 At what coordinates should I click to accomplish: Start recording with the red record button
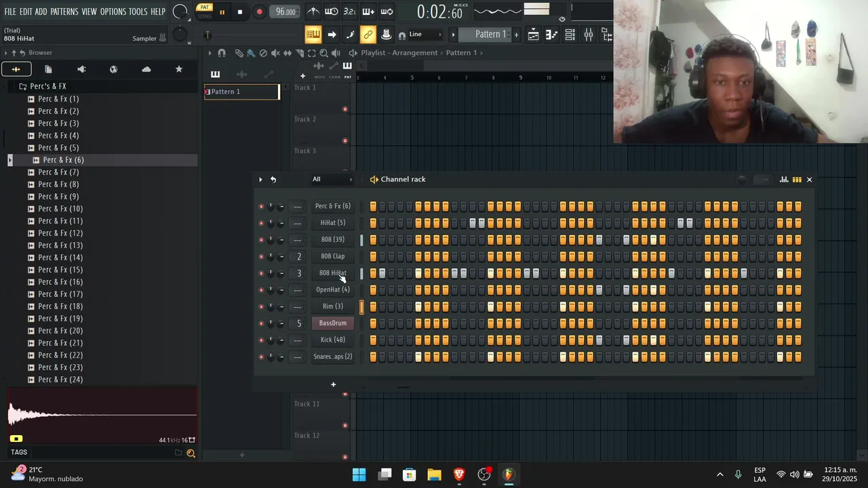(259, 12)
